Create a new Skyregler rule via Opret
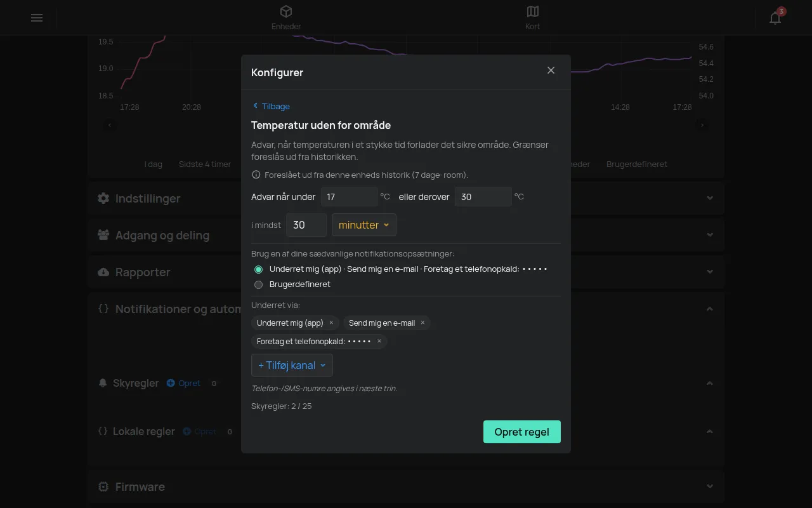 coord(183,383)
